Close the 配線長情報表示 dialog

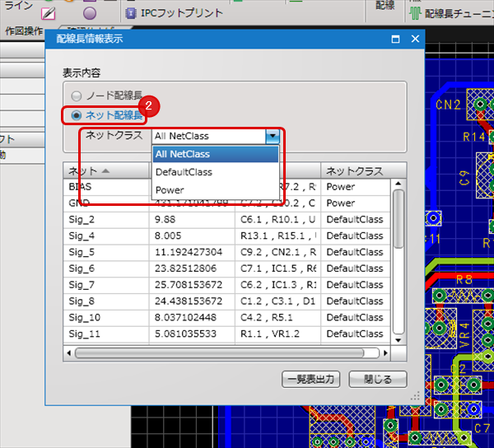click(415, 39)
